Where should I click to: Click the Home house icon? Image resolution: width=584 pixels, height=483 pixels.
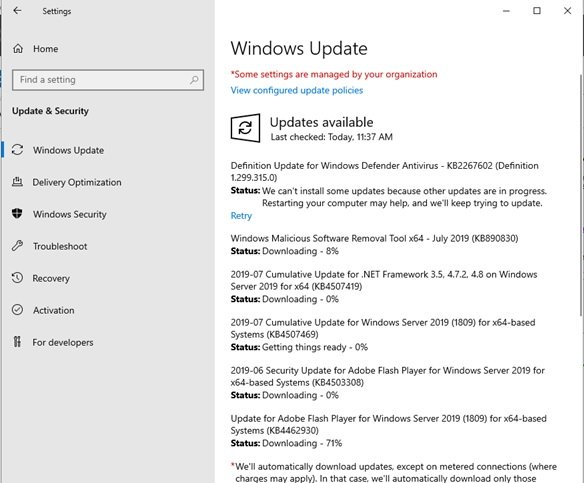[18, 49]
